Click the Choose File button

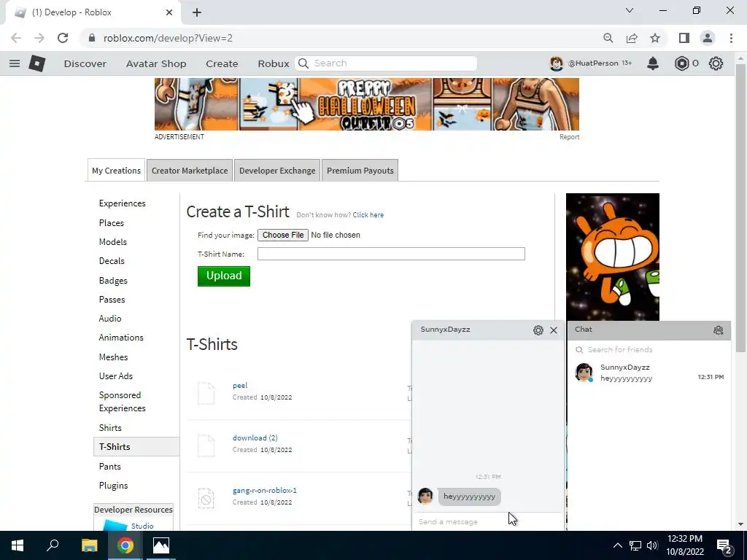(283, 235)
